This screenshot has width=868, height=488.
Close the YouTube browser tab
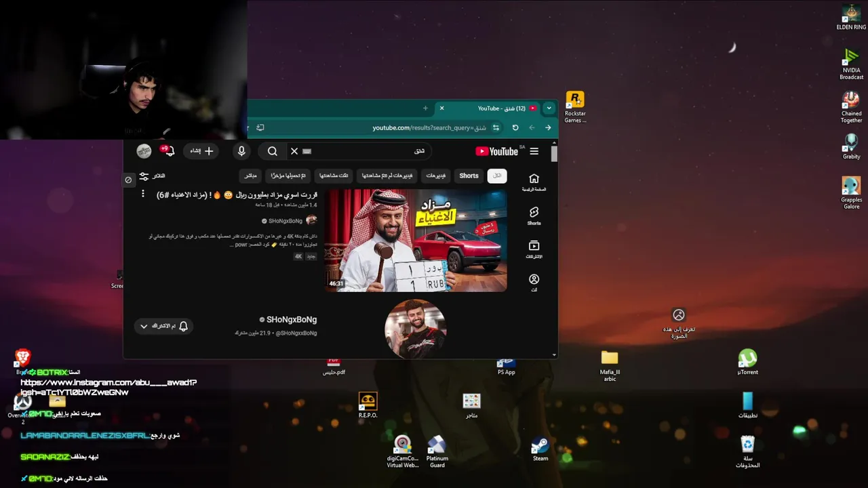(x=441, y=108)
